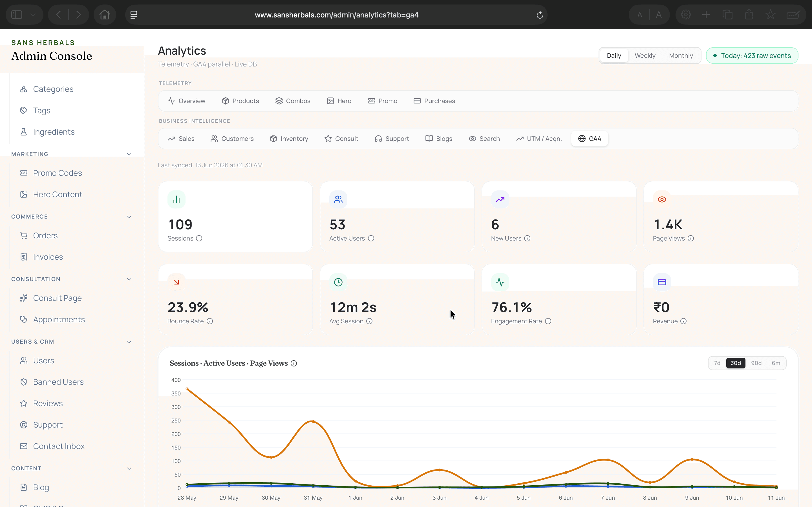Open the UTM / Acqn. tab
The width and height of the screenshot is (812, 507).
pyautogui.click(x=539, y=139)
